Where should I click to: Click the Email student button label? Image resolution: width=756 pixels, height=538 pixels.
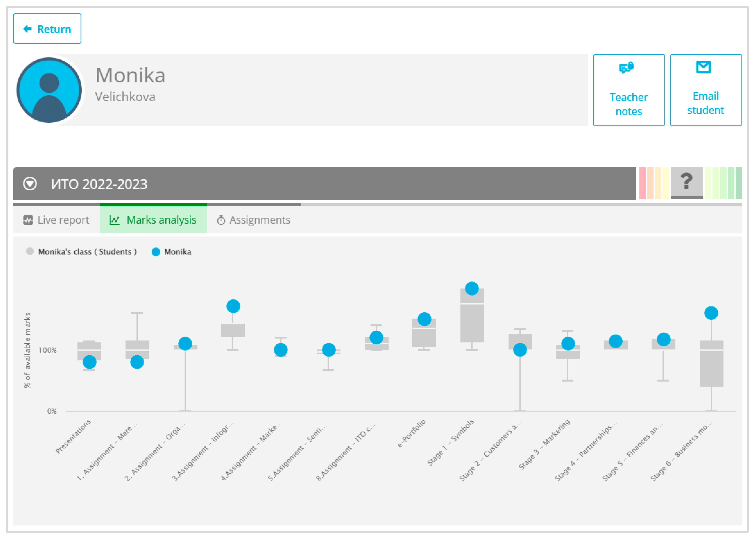[x=705, y=103]
